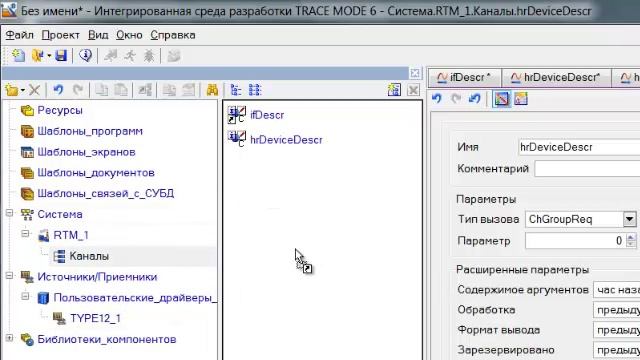Click the greyed running-man debug icon
The width and height of the screenshot is (640, 360).
coord(130,56)
